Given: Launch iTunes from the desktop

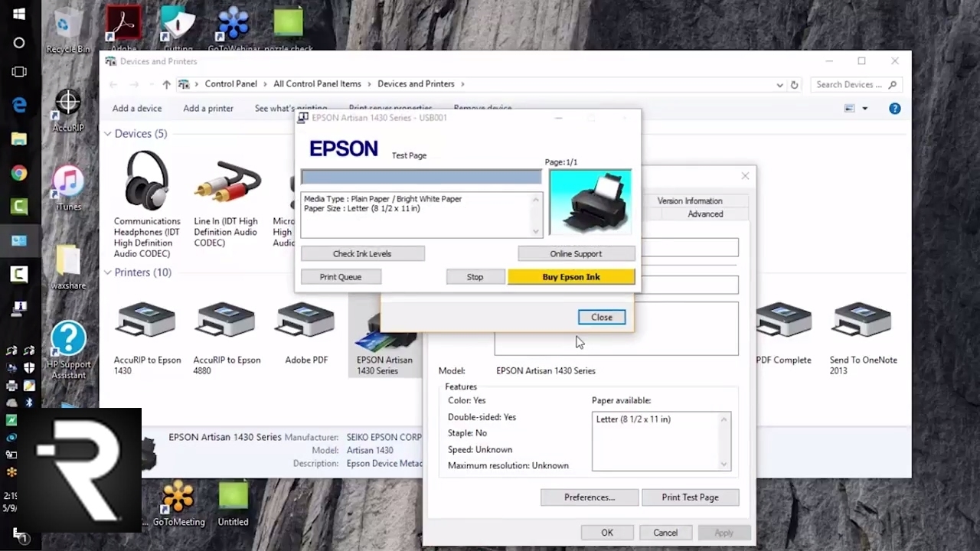Looking at the screenshot, I should coord(68,187).
